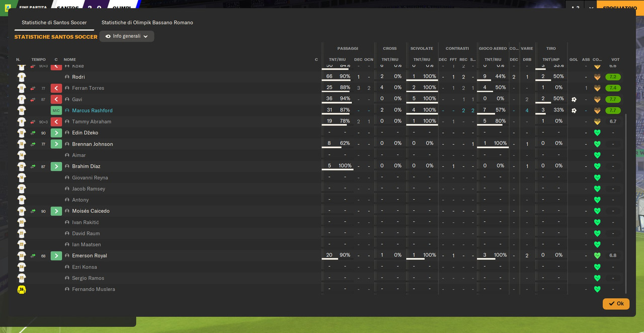Click the small swap icon in Emerson Royal's Tempo cell
This screenshot has width=644, height=333.
click(33, 256)
